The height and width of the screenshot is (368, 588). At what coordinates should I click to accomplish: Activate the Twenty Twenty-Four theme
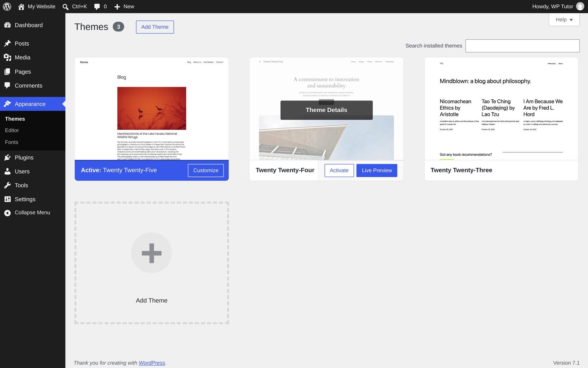tap(339, 170)
